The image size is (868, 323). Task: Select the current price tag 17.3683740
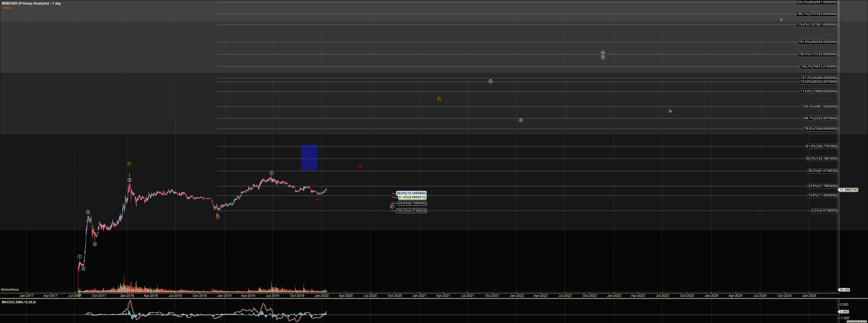coord(849,190)
